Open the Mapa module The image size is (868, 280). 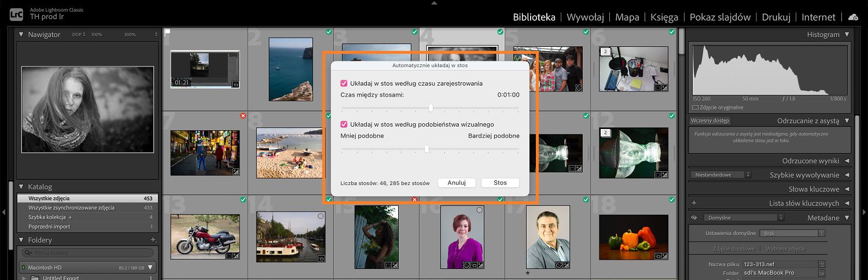point(627,17)
